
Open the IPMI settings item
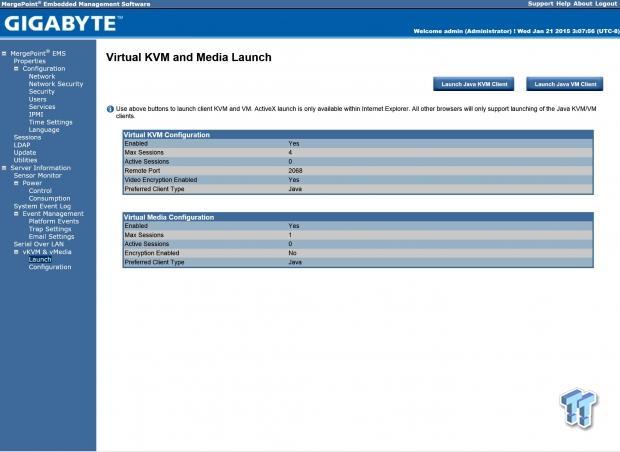[37, 115]
